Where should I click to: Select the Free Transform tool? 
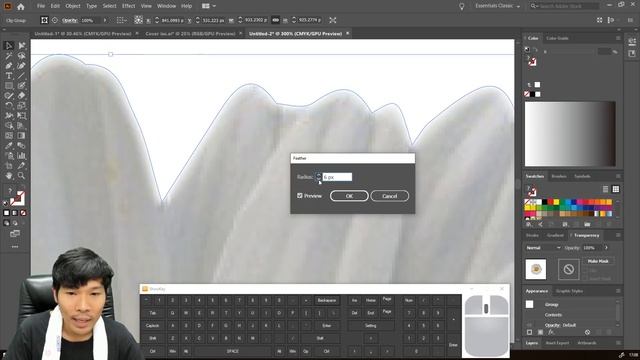[21, 116]
